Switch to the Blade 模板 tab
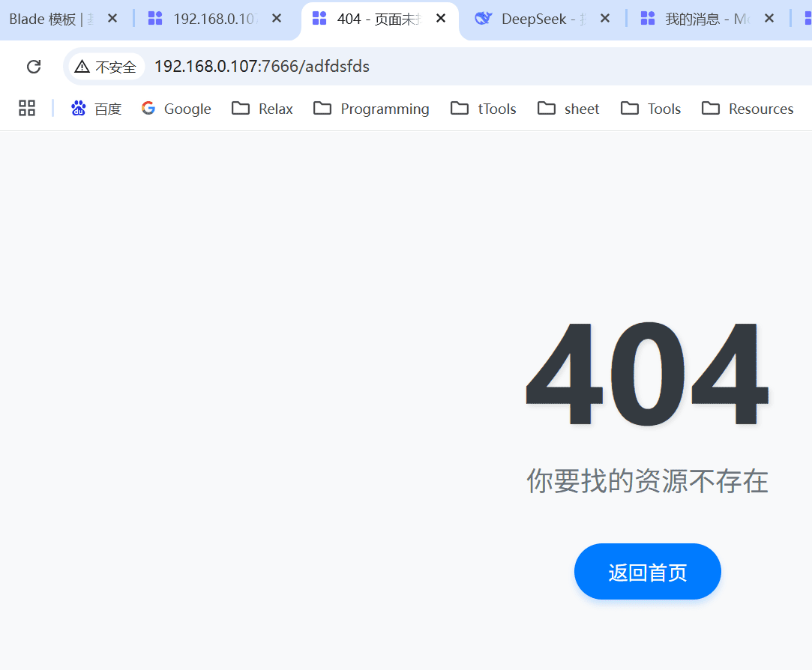 (x=52, y=19)
